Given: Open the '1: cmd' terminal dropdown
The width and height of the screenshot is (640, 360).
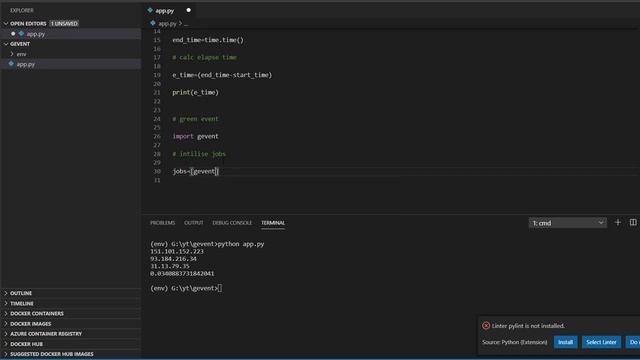Looking at the screenshot, I should click(x=567, y=223).
